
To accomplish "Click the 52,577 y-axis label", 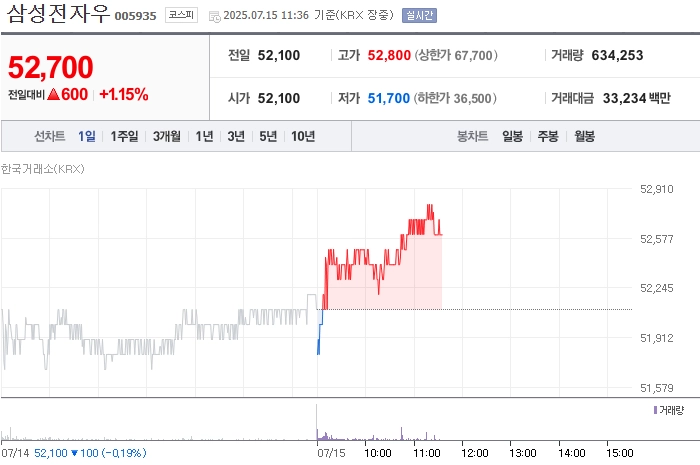I will point(657,239).
